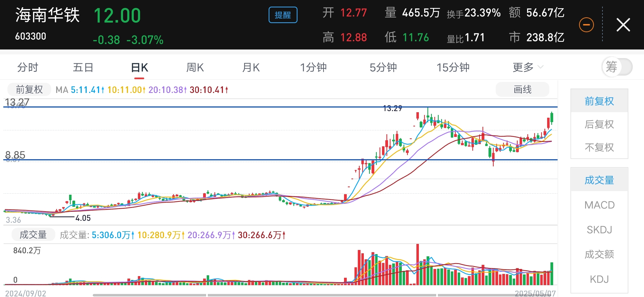Click the opening price 12.77

point(354,13)
